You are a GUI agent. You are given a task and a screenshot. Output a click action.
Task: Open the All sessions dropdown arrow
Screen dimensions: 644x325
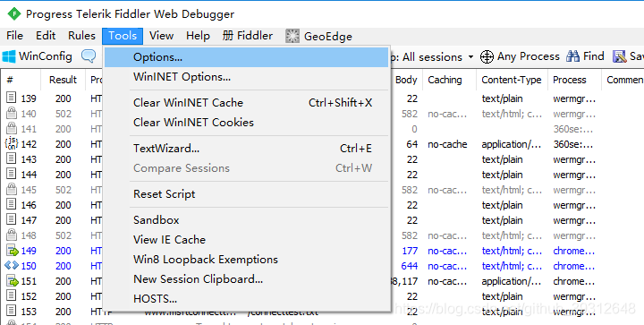pos(470,56)
